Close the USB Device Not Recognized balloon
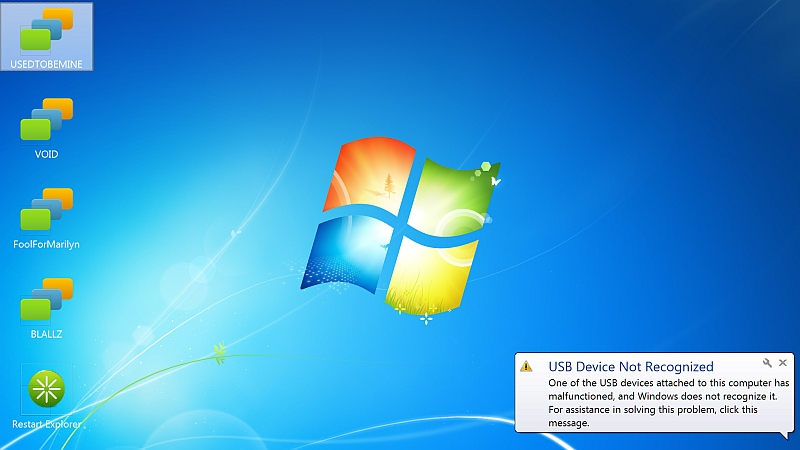This screenshot has height=450, width=800. [783, 363]
